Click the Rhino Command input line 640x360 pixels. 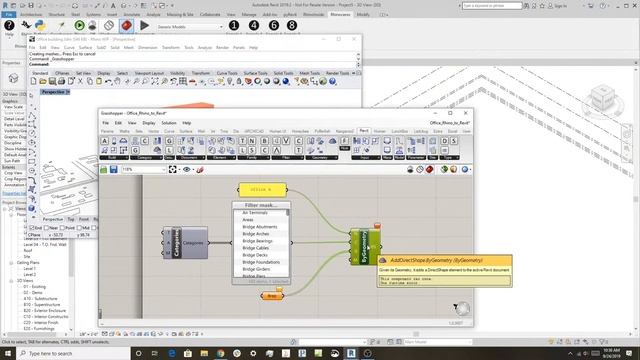point(192,64)
